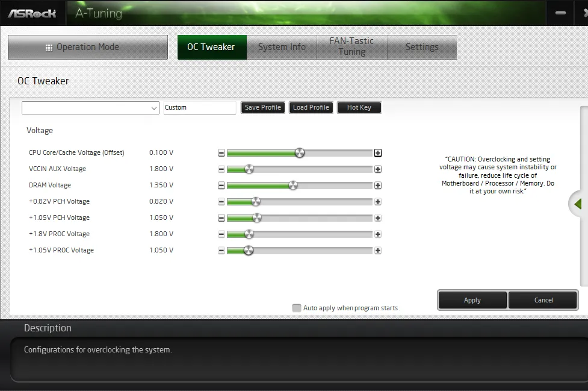Apply the voltage changes
The image size is (588, 391).
point(472,300)
